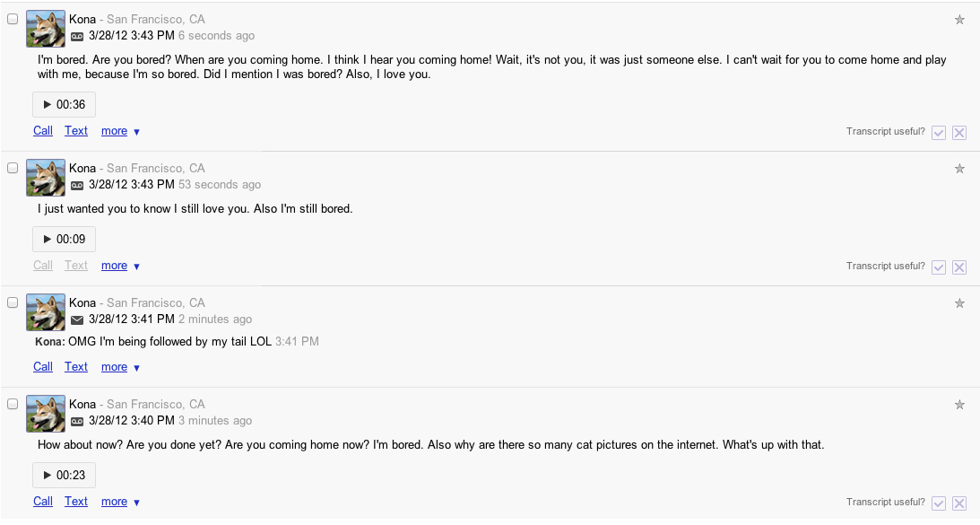Mark 00:23 voicemail transcript not useful

point(958,503)
